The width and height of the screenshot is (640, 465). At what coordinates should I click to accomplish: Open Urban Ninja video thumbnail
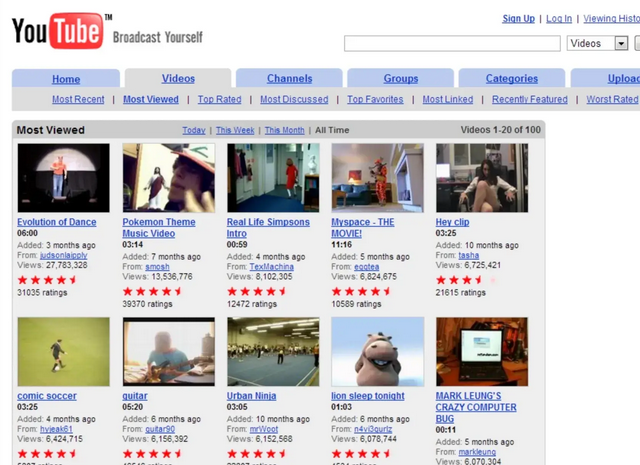click(x=273, y=352)
